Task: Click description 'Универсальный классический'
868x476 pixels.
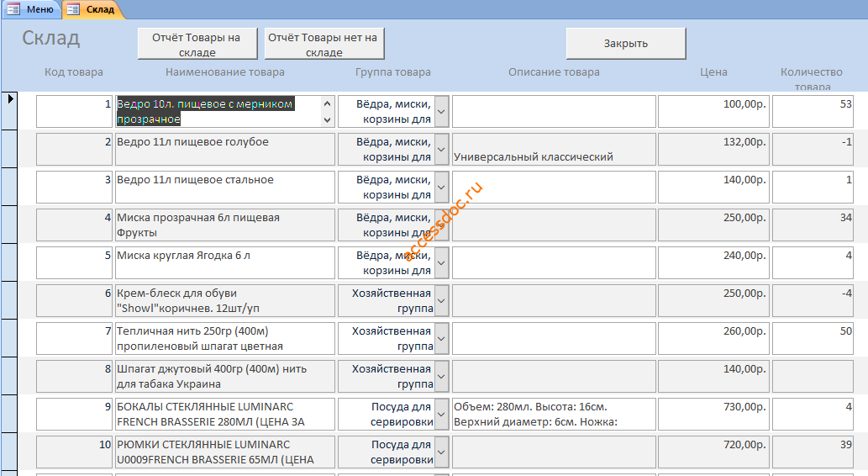Action: tap(554, 149)
